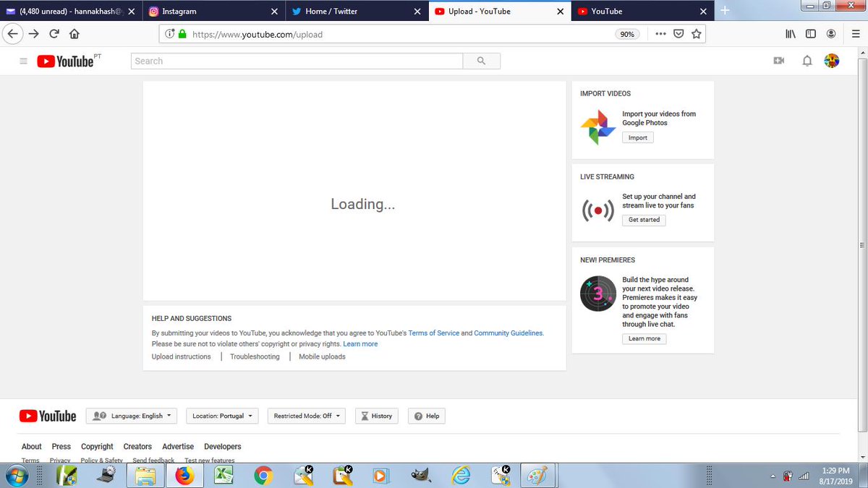Open Upload instructions link

(x=182, y=356)
